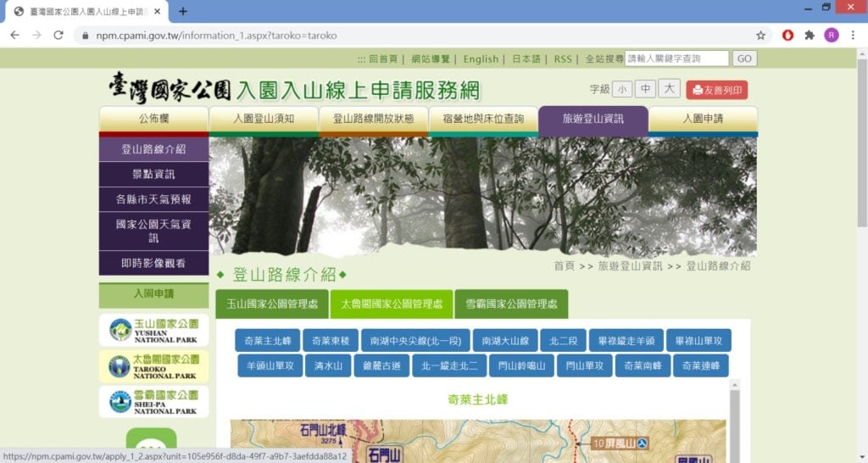Switch to the 玉山國家公園管理處 tab
The height and width of the screenshot is (463, 868).
tap(272, 304)
